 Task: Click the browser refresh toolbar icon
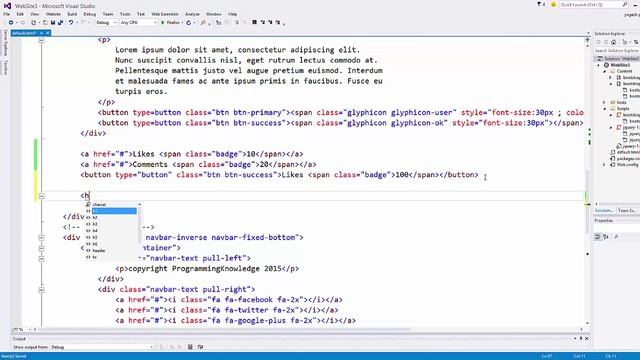point(189,22)
